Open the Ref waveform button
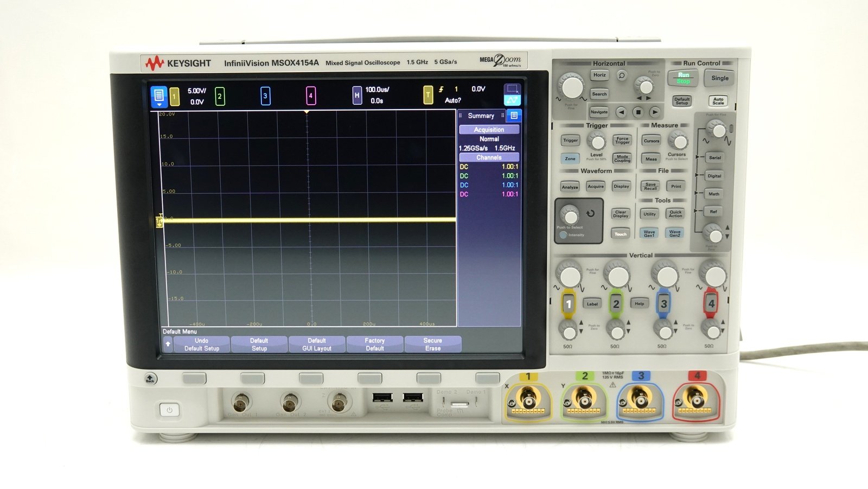This screenshot has width=868, height=489. 713,212
